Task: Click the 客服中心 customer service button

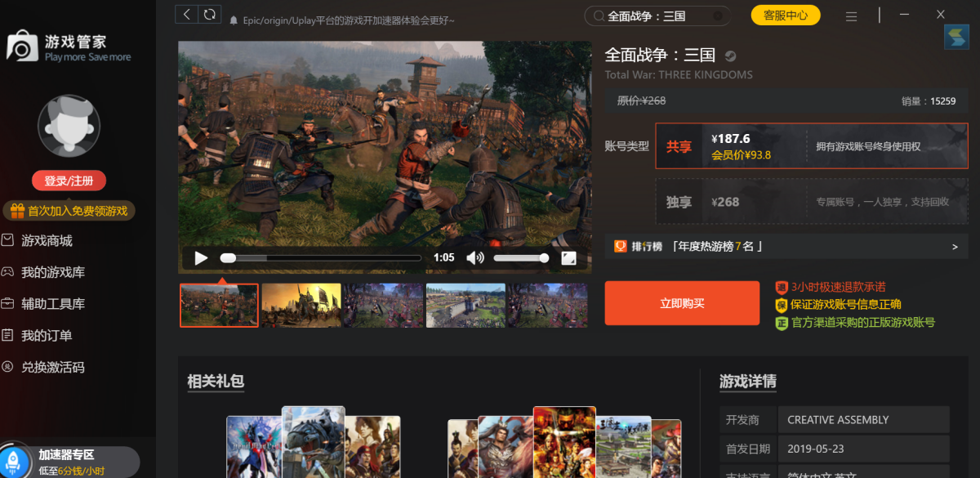Action: pyautogui.click(x=785, y=16)
